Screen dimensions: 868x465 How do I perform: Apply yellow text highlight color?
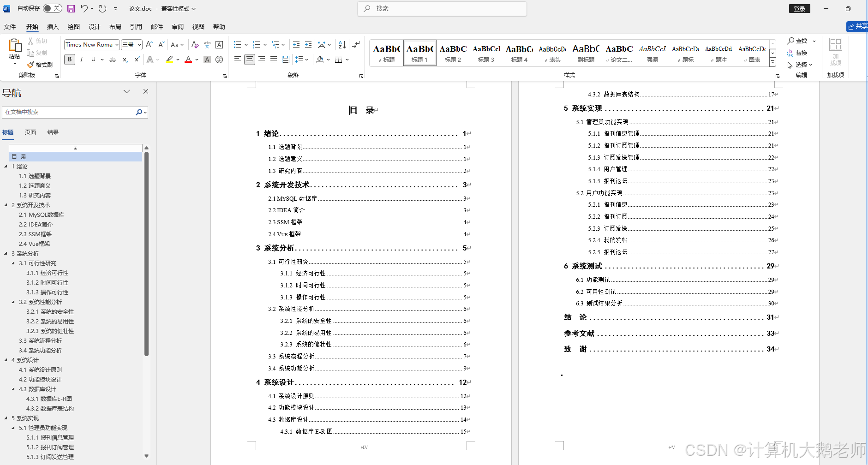tap(169, 60)
